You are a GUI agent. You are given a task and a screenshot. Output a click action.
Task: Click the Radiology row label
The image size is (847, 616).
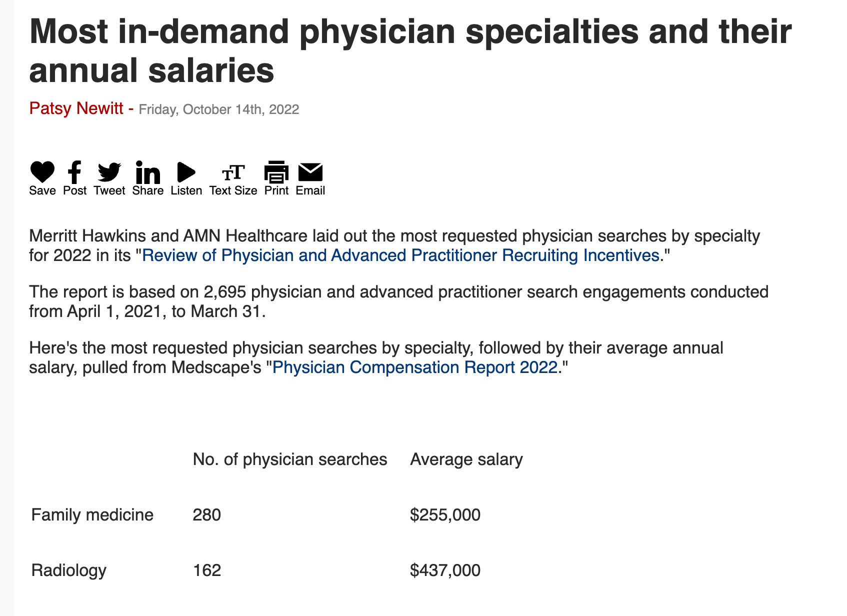point(69,570)
